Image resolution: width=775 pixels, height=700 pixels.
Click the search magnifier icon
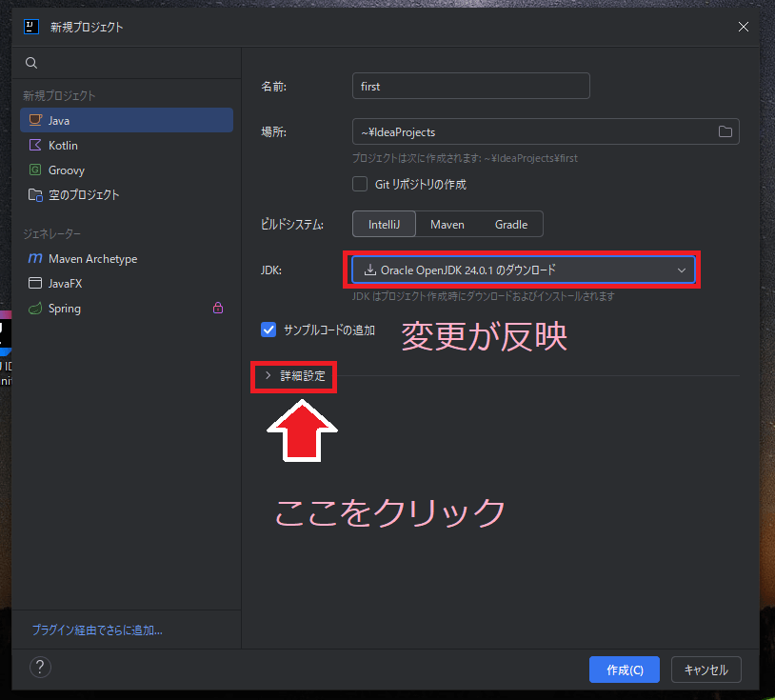[x=31, y=63]
